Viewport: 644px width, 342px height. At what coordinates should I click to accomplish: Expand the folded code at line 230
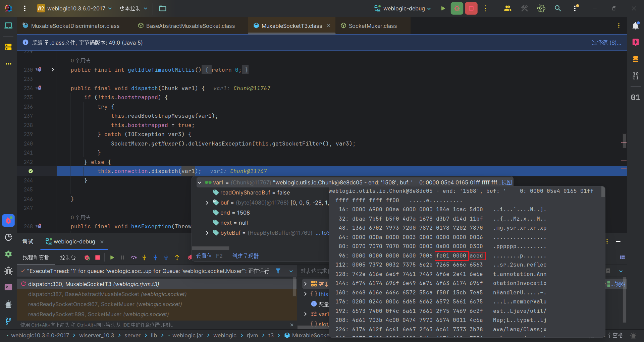pos(53,70)
